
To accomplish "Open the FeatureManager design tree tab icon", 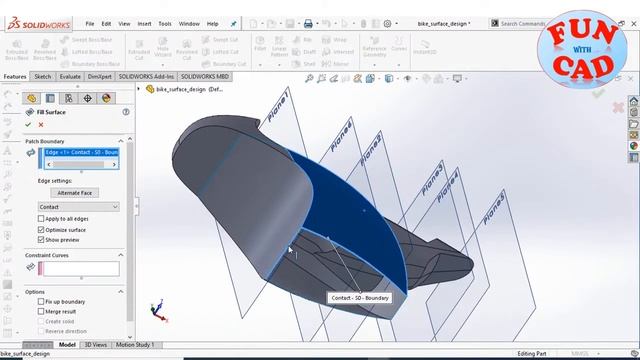I will click(x=31, y=98).
